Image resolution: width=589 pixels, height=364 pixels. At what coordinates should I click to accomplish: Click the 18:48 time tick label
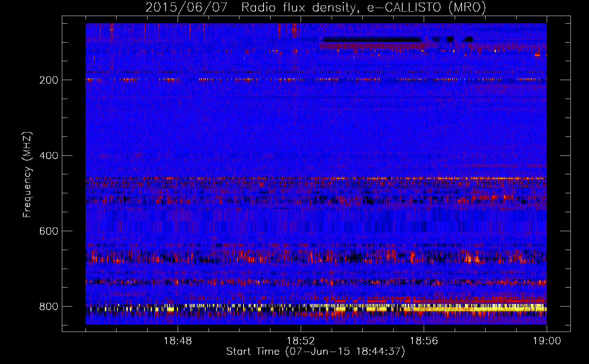tap(178, 341)
